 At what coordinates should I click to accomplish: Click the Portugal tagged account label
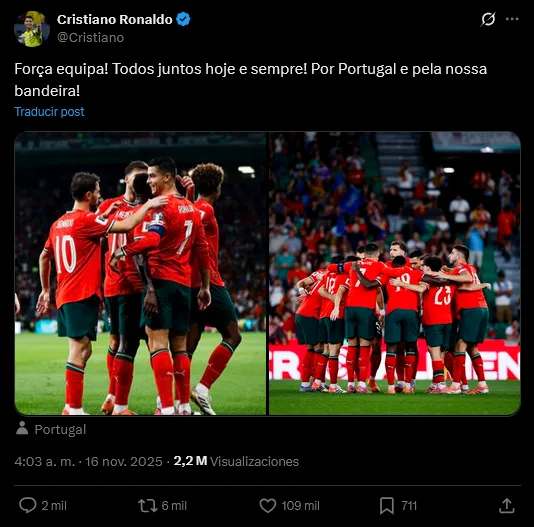tap(60, 430)
